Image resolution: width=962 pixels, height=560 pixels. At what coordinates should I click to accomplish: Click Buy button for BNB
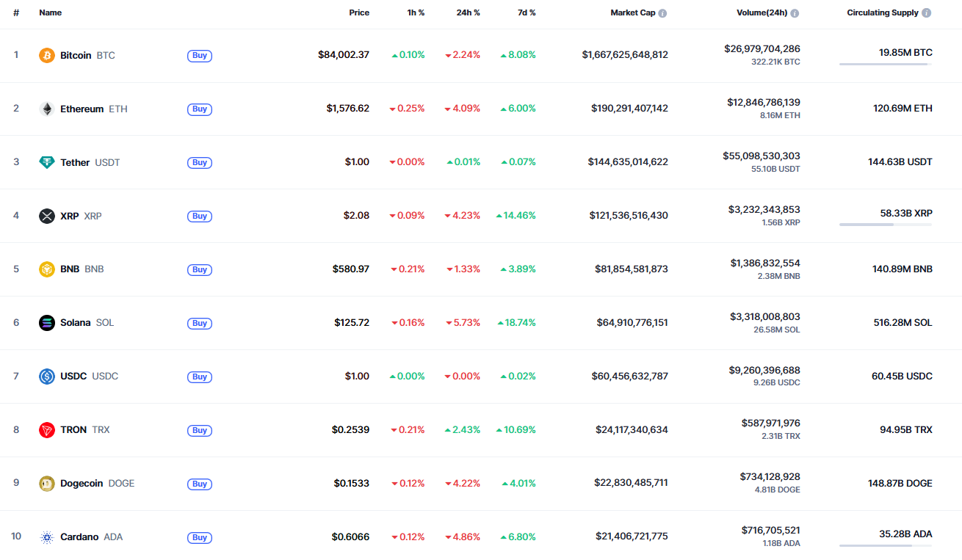point(200,270)
